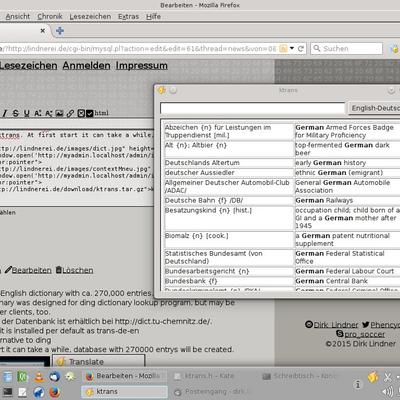Open the Chronik menu
Image resolution: width=400 pixels, height=400 pixels.
[50, 16]
